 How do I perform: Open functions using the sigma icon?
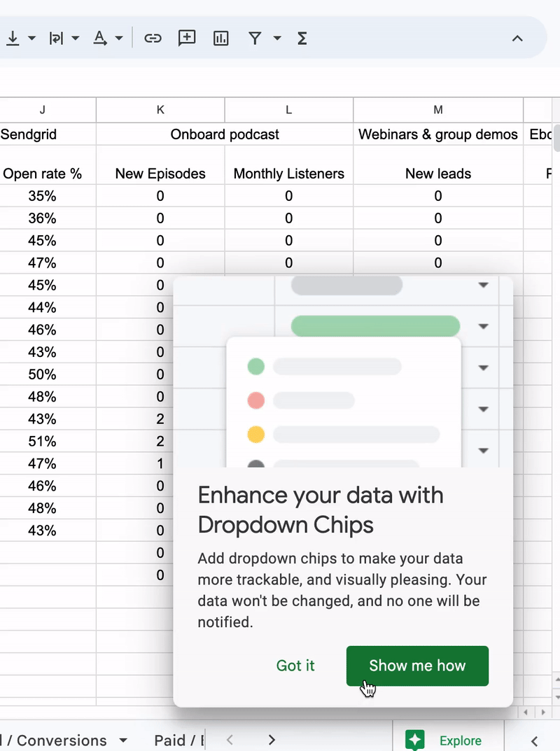tap(301, 38)
